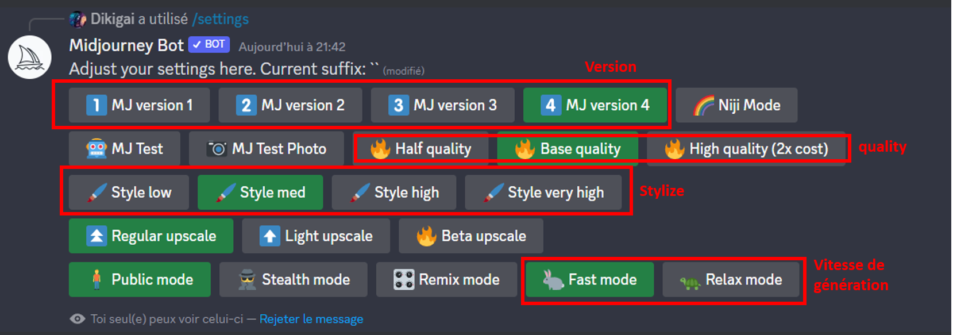The height and width of the screenshot is (335, 980).
Task: Enable High quality (2x cost)
Action: [746, 149]
